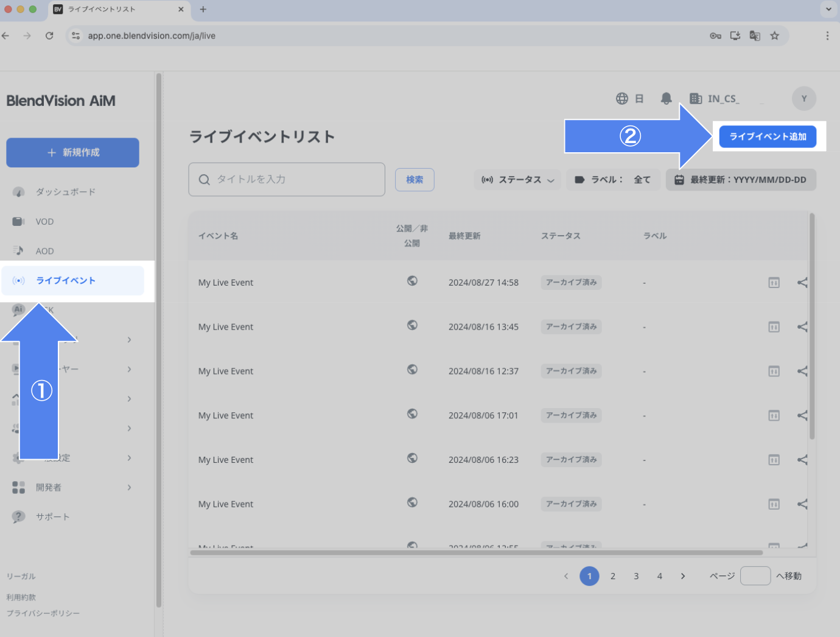Click the archive icon for the 2024/08/06 16:00 row
The image size is (840, 637).
pos(774,504)
